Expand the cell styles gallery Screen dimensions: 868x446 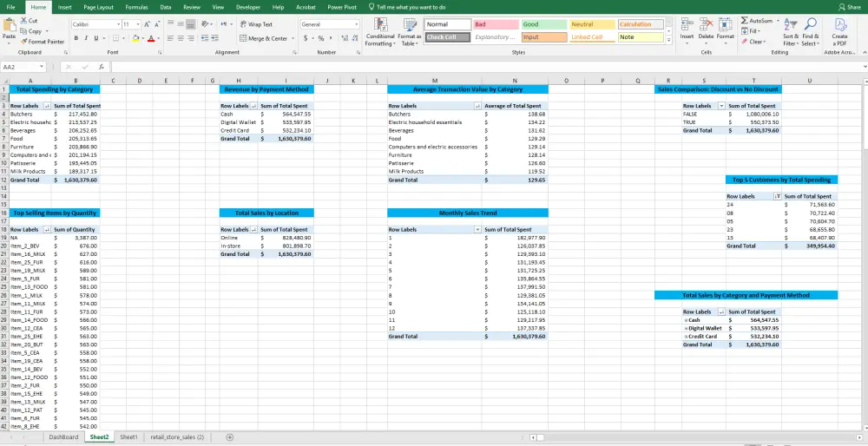point(668,39)
